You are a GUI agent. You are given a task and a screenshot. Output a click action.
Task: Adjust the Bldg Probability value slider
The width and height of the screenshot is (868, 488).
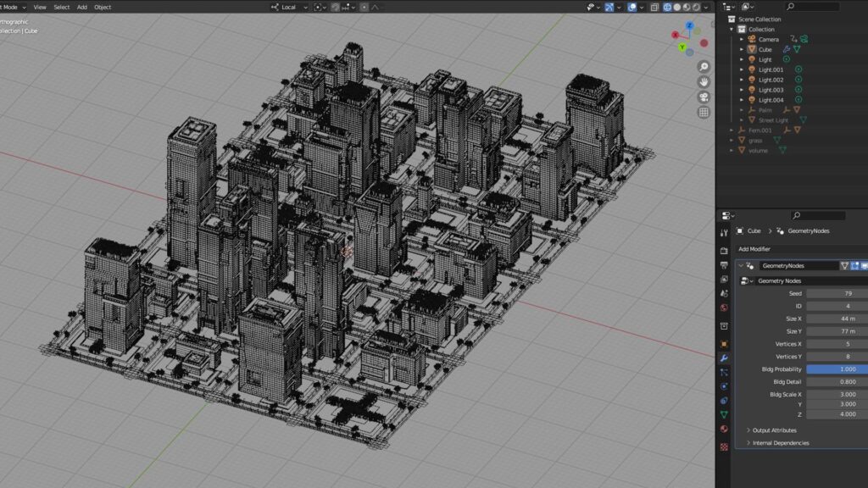click(x=835, y=369)
